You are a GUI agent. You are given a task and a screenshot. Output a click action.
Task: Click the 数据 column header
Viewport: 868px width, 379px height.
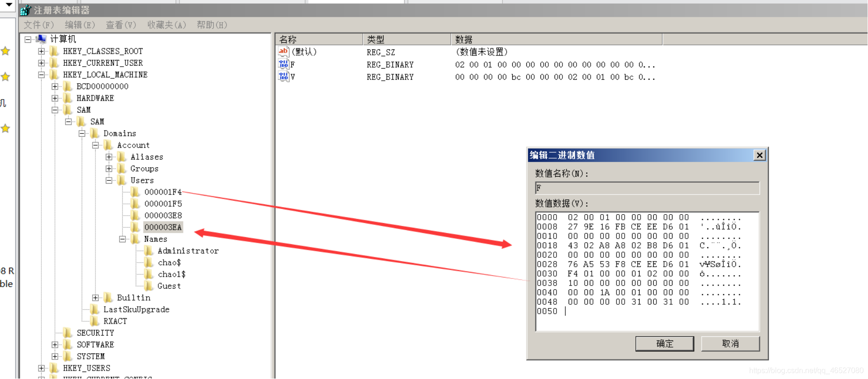click(x=557, y=39)
